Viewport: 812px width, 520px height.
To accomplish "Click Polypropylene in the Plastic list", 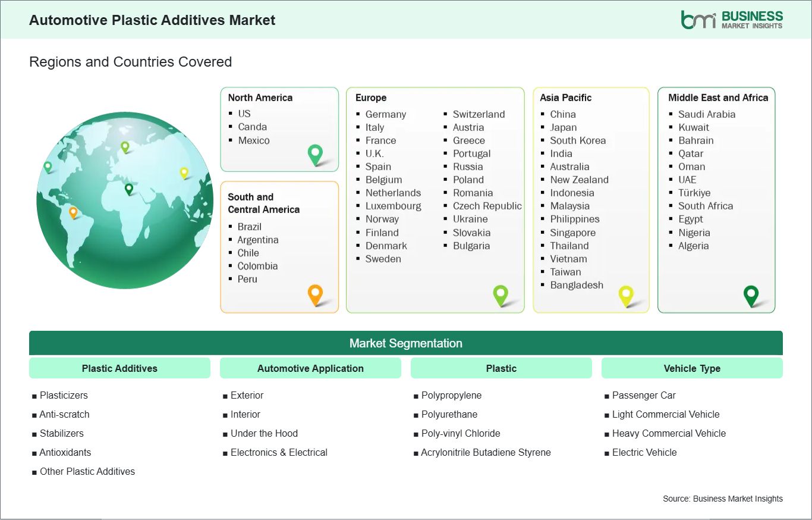I will (451, 395).
